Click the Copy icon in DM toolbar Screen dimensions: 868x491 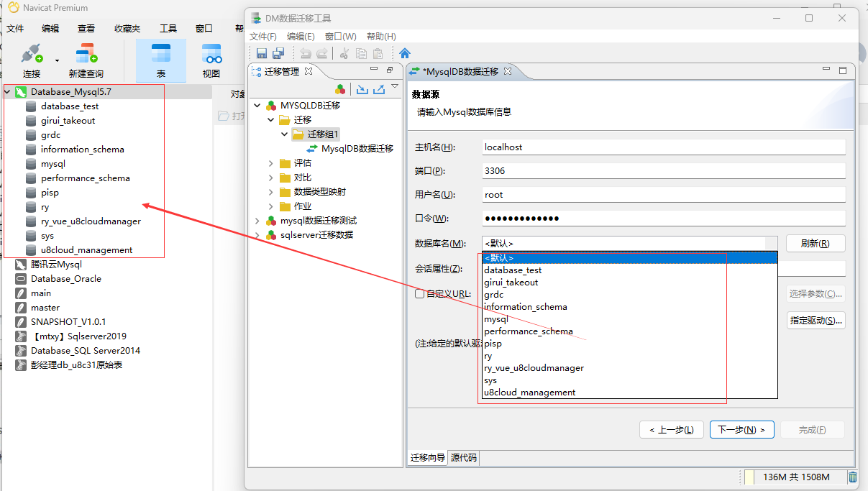(x=361, y=53)
